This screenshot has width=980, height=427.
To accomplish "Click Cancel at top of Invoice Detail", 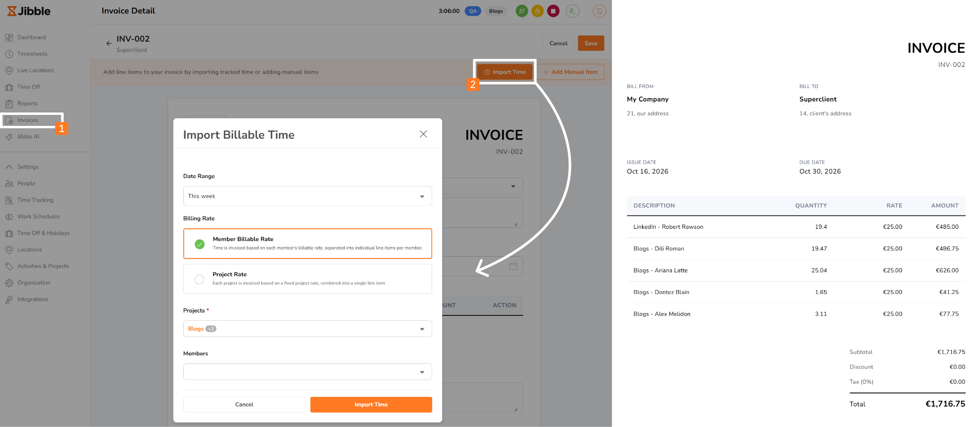I will (x=558, y=43).
